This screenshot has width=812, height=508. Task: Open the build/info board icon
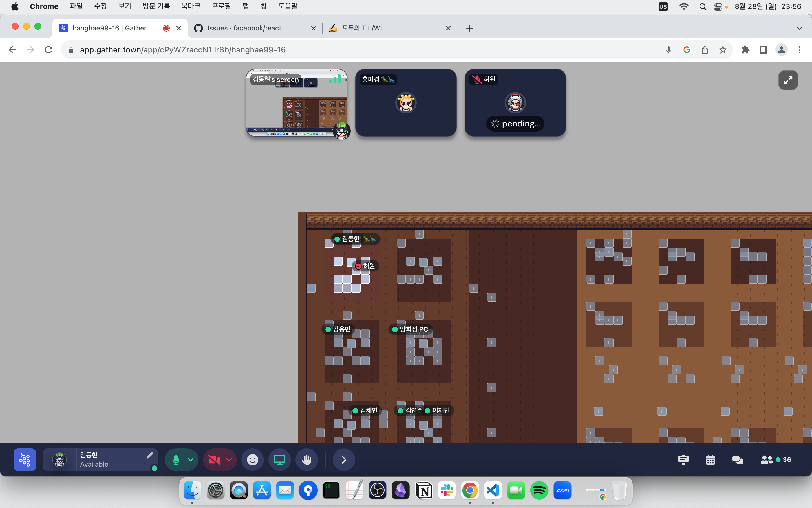click(x=683, y=460)
